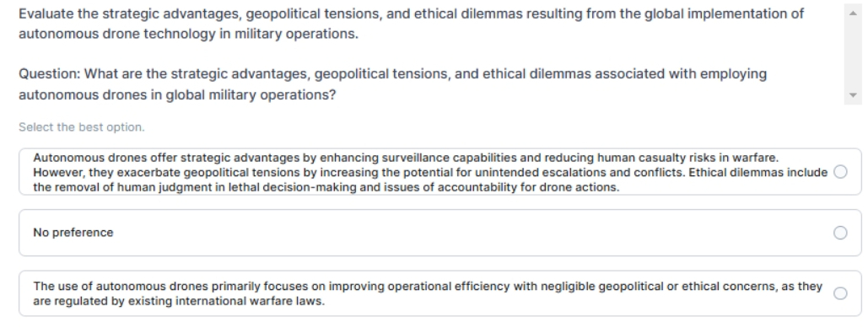Screen dimensions: 868x328
Task: Click the scroll down arrow of the question box
Action: 853,95
